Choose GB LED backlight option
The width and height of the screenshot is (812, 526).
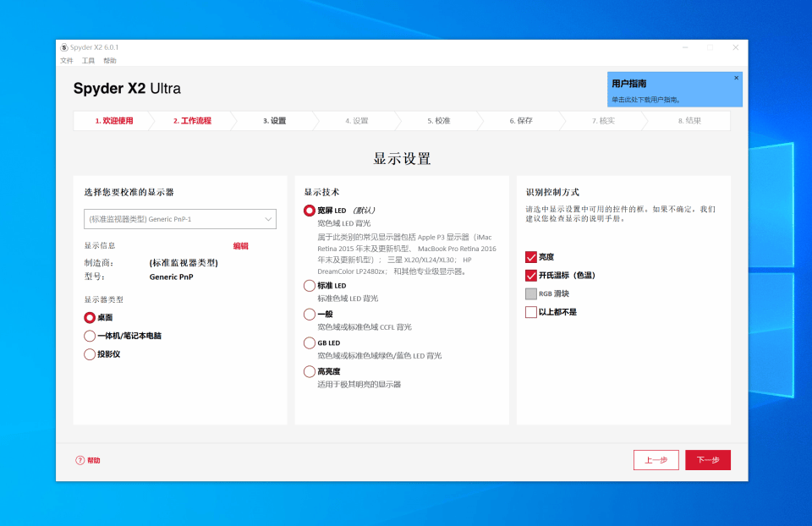(x=310, y=342)
